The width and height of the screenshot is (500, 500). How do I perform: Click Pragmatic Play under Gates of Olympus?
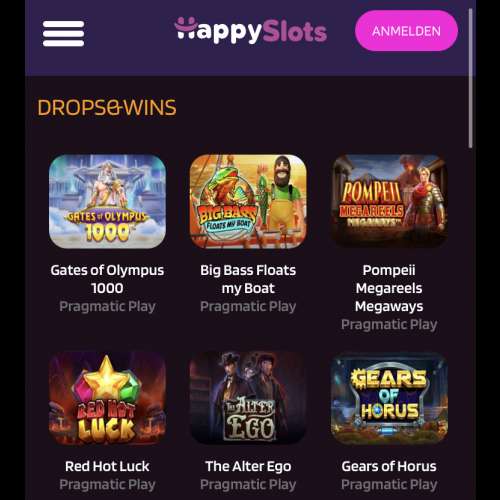point(107,306)
